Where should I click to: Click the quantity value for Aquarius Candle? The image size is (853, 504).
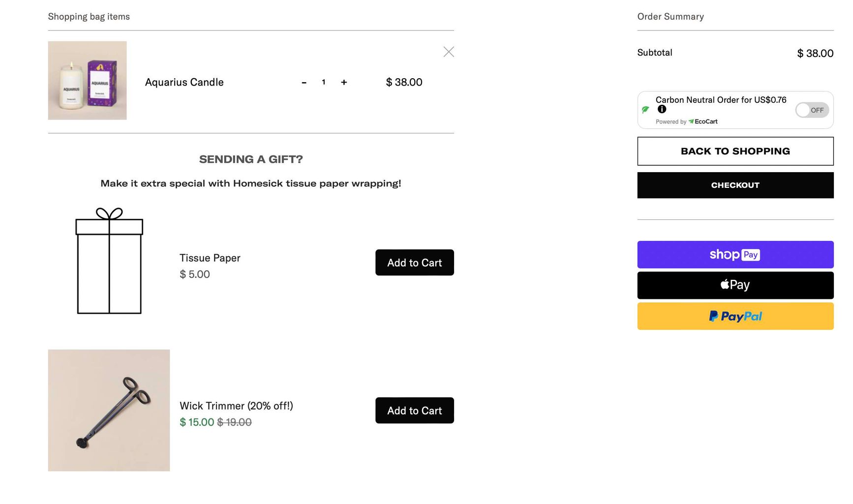pyautogui.click(x=324, y=83)
